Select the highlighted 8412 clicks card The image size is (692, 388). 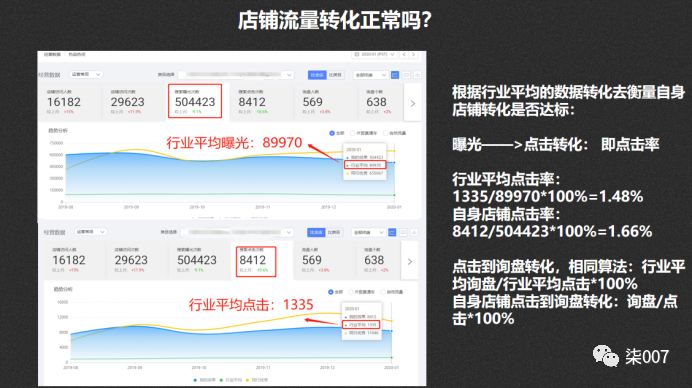click(256, 261)
